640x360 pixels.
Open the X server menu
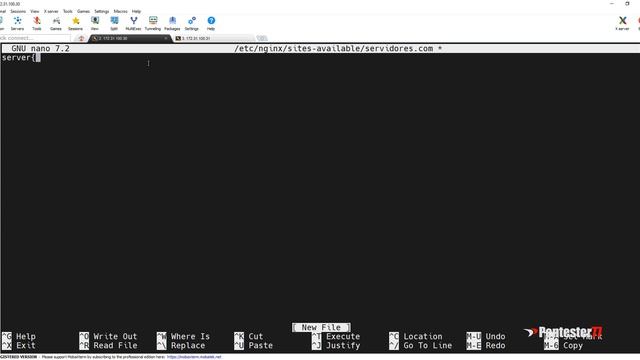click(x=51, y=11)
